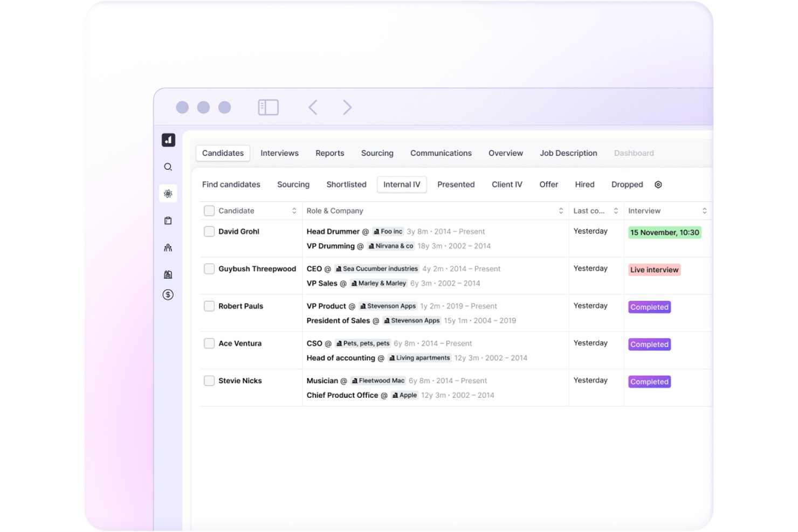Open the Ace Ventura candidate name
This screenshot has height=532, width=798.
click(x=240, y=343)
